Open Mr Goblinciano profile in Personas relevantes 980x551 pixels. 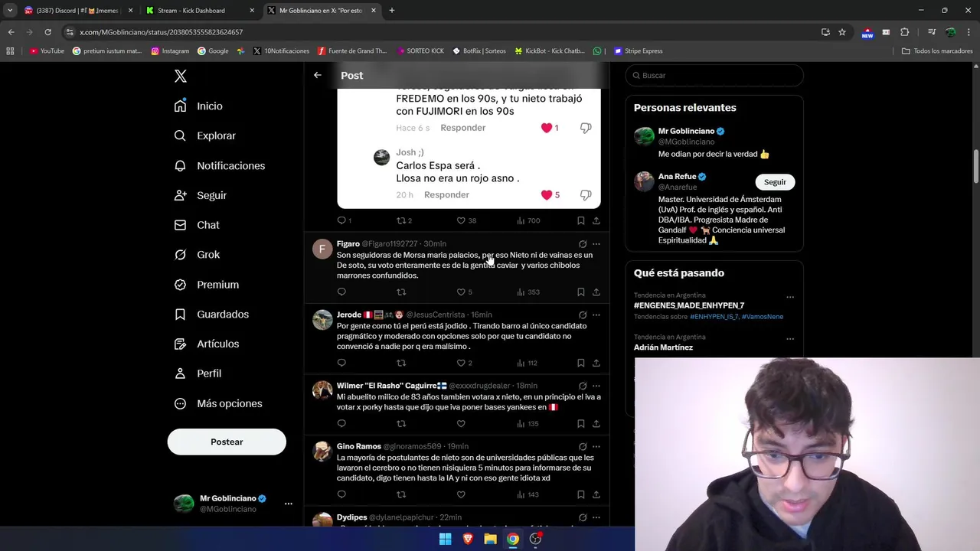[686, 131]
